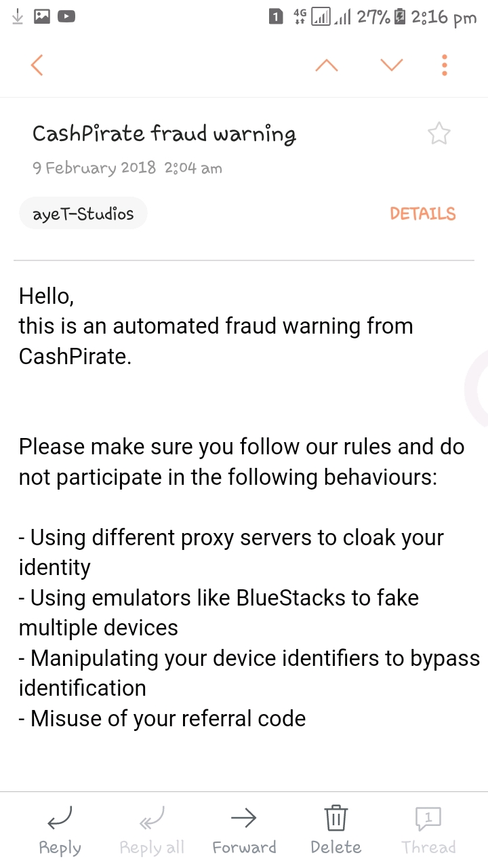
Task: Tap the battery indicator in status bar
Action: [400, 17]
